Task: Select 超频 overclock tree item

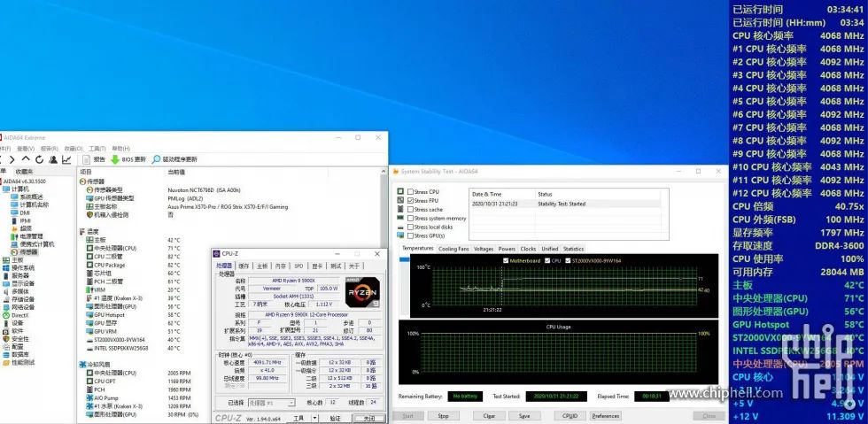Action: click(21, 228)
